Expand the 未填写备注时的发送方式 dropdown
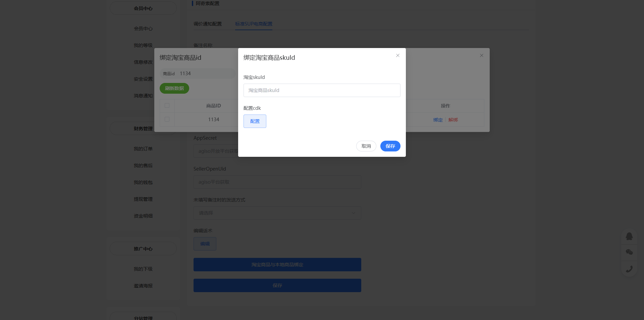The width and height of the screenshot is (644, 320). click(277, 213)
